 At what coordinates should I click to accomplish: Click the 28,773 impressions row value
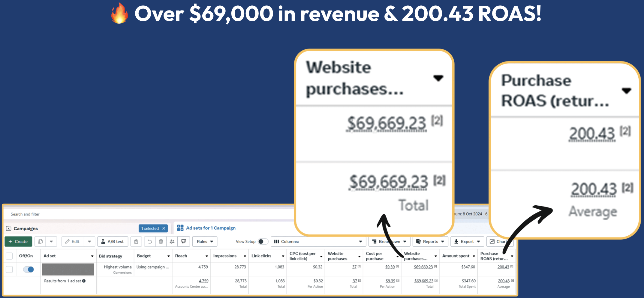pos(240,267)
